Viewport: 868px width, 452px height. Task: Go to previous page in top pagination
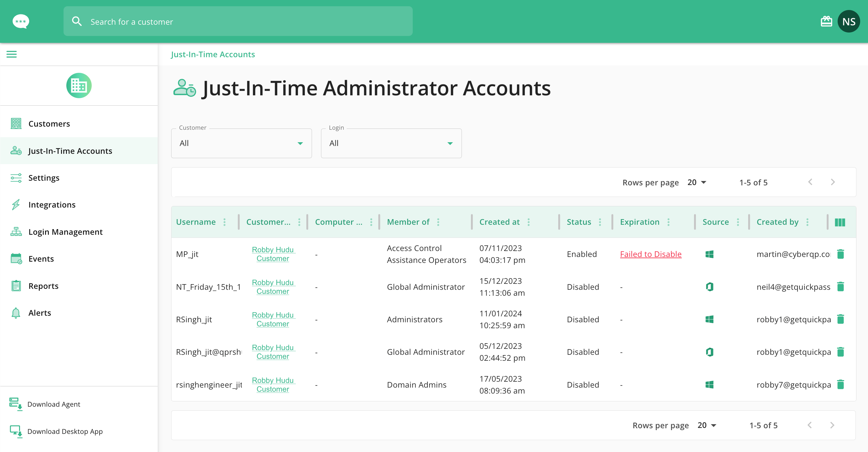pyautogui.click(x=810, y=182)
